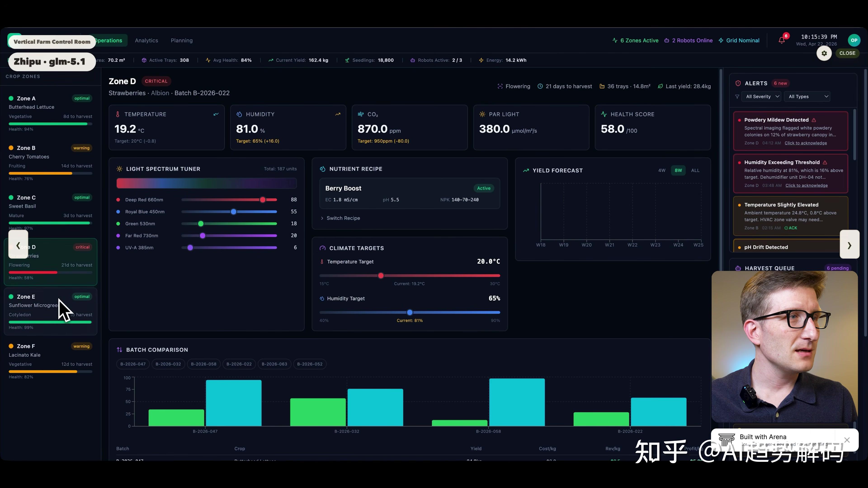Click the 6 new alerts badge
Image resolution: width=868 pixels, height=488 pixels.
click(x=780, y=83)
